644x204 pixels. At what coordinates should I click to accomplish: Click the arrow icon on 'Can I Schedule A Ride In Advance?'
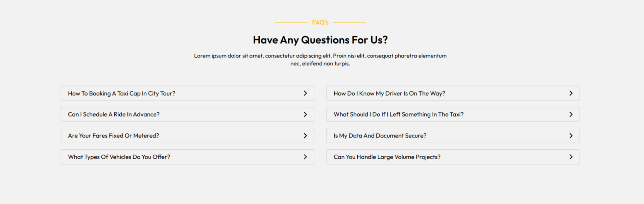305,114
